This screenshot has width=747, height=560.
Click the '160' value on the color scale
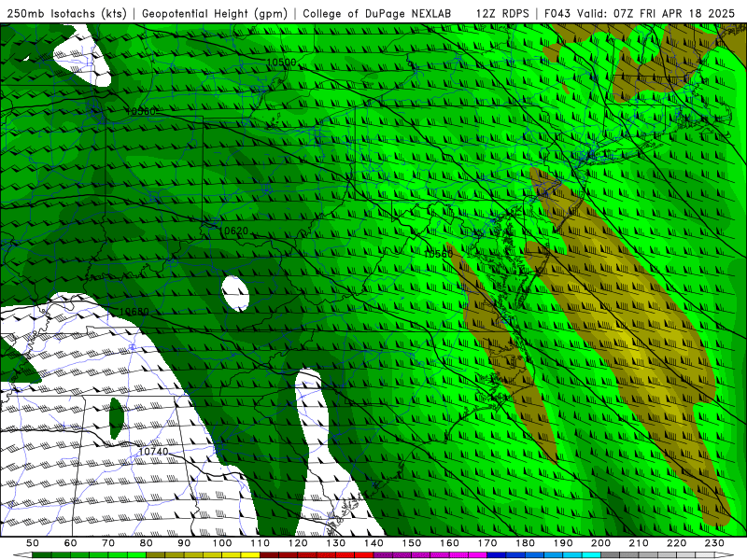tap(449, 543)
